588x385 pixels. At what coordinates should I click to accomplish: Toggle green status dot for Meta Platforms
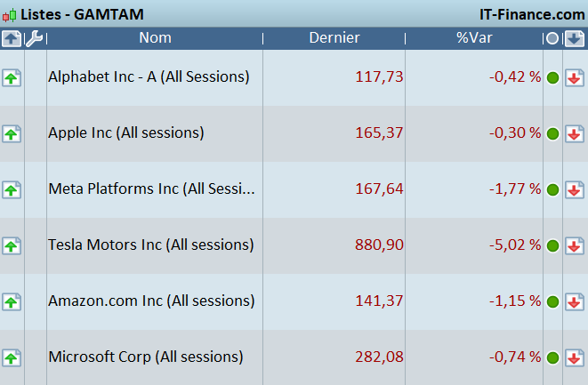click(x=552, y=189)
